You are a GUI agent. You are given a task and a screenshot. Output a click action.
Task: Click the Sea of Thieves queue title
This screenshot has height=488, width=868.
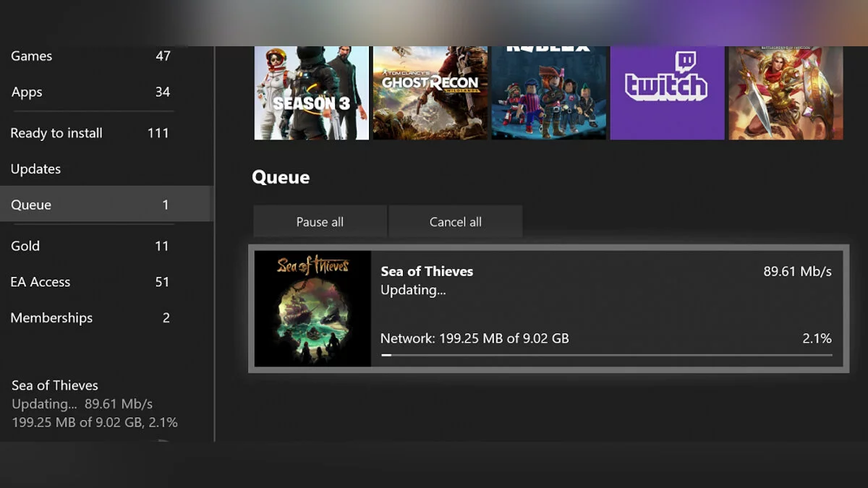coord(427,271)
